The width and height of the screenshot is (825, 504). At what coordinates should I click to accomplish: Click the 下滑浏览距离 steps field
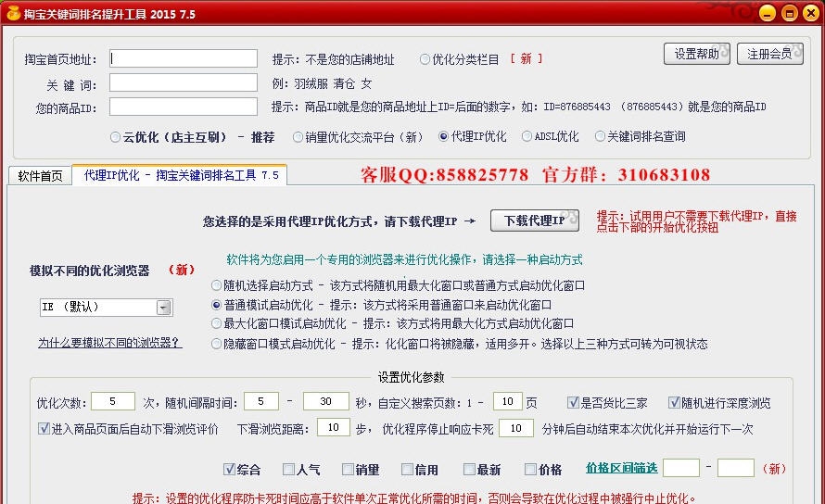click(x=334, y=428)
